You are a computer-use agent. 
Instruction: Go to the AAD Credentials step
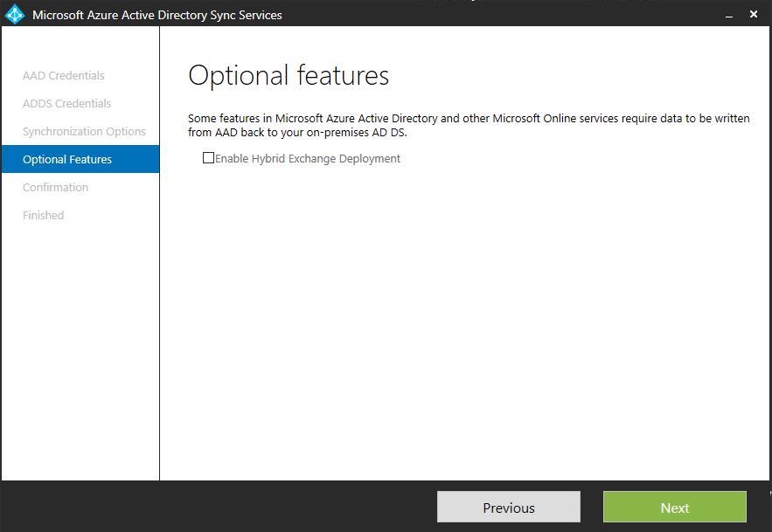coord(64,75)
